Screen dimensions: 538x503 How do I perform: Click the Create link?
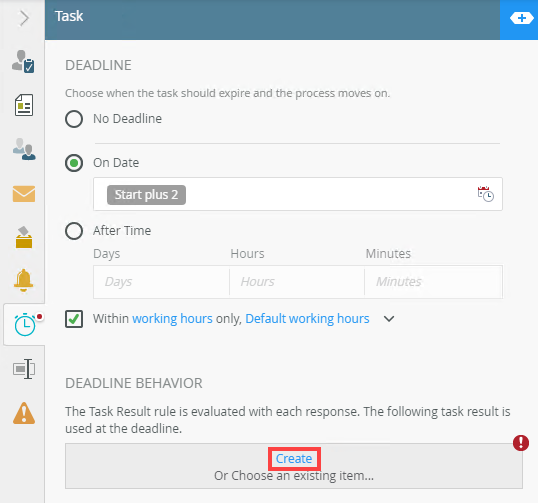click(x=294, y=459)
